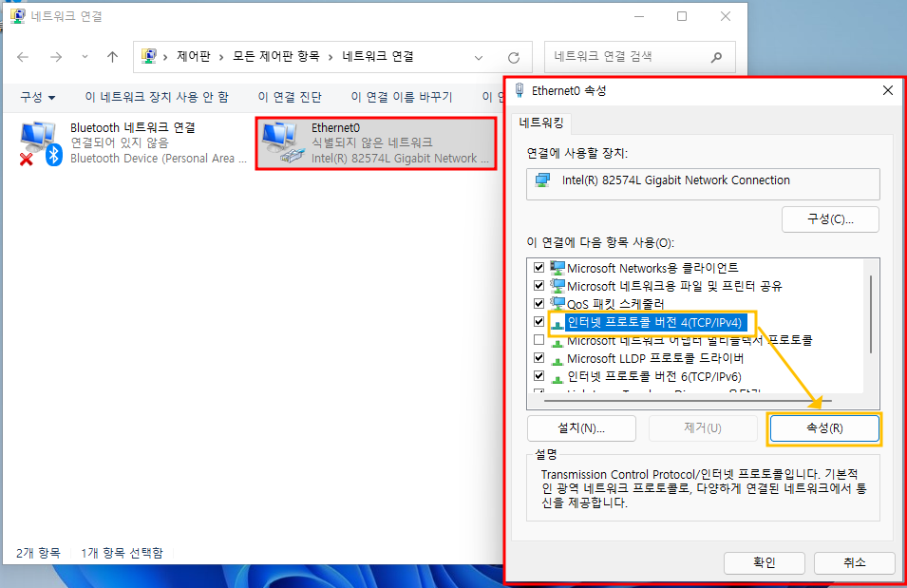Click 네트워크 연결 breadcrumb segment
Screen dimensions: 907x588
[378, 56]
